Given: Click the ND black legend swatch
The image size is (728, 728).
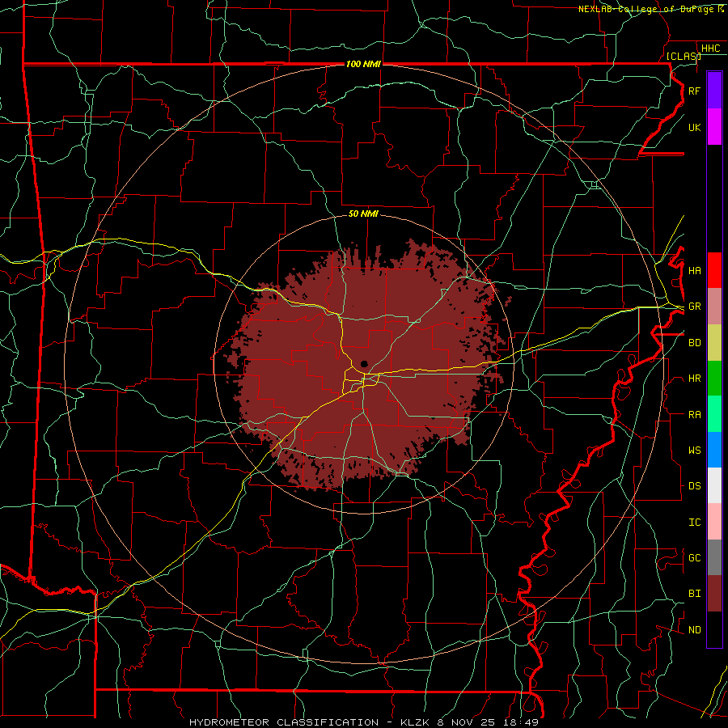Looking at the screenshot, I should [714, 629].
